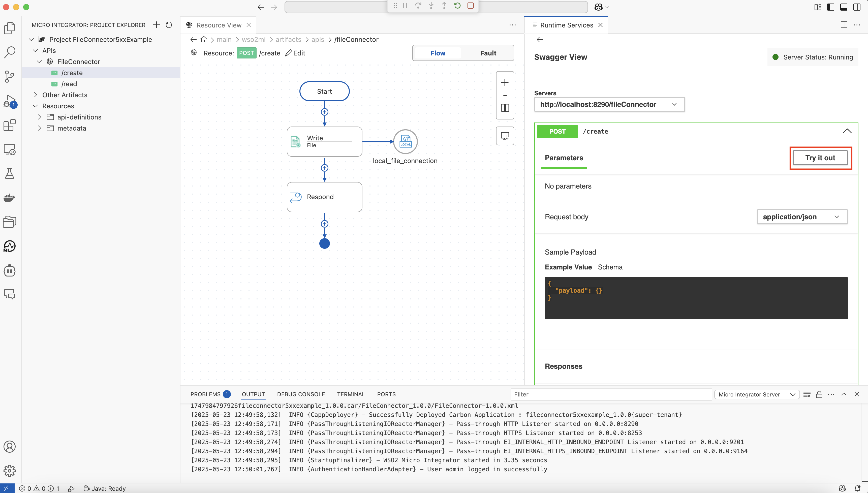This screenshot has height=493, width=868.
Task: Add mediator after Respond node
Action: click(x=324, y=224)
